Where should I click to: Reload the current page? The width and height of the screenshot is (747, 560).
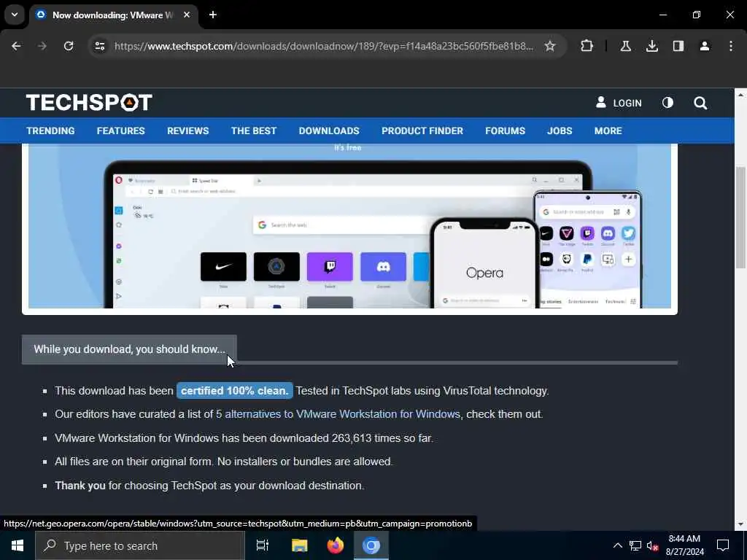click(x=69, y=46)
